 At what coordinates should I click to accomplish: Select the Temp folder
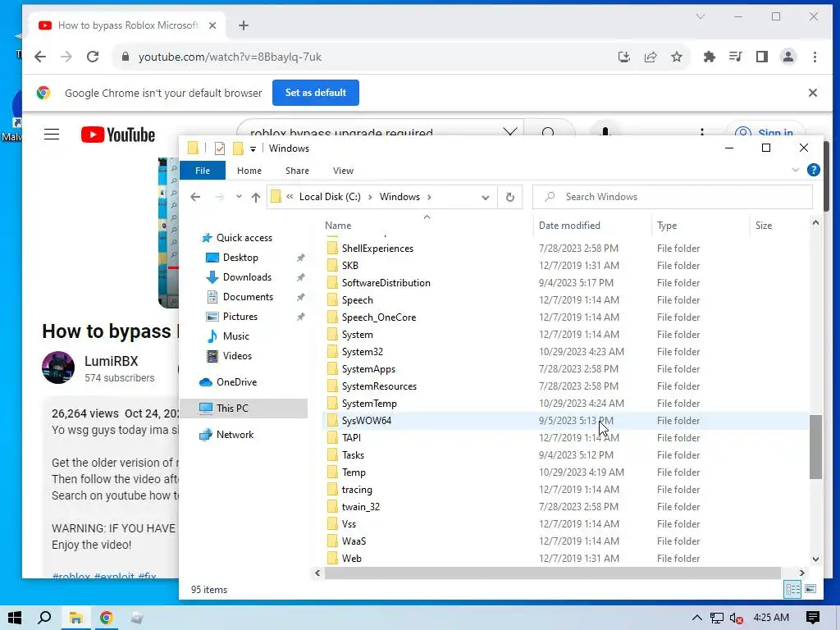click(x=354, y=472)
